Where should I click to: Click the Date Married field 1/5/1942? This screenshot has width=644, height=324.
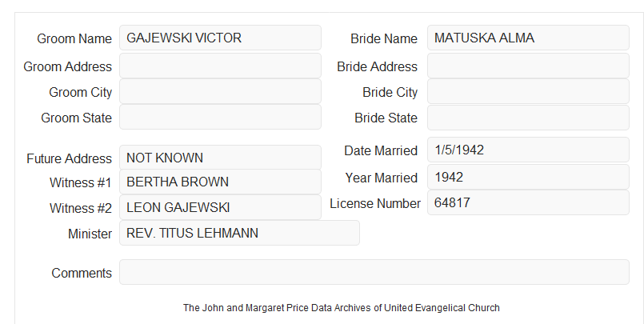pyautogui.click(x=528, y=150)
